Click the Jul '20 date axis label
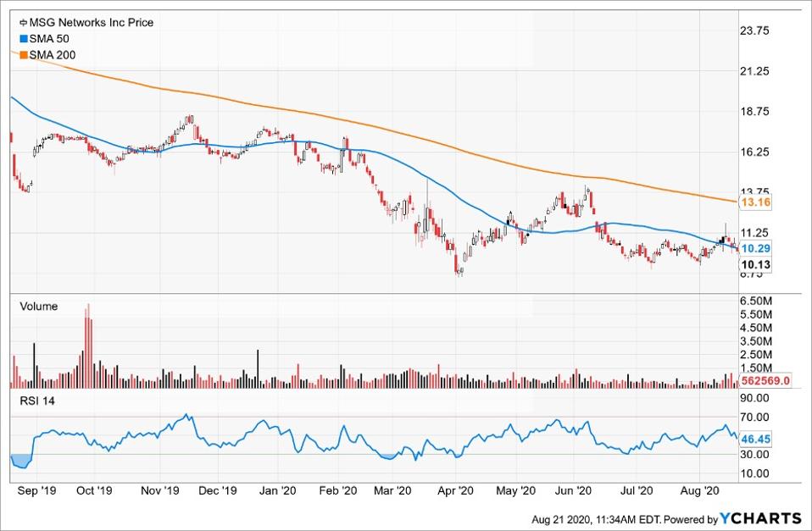812x531 pixels. tap(637, 490)
